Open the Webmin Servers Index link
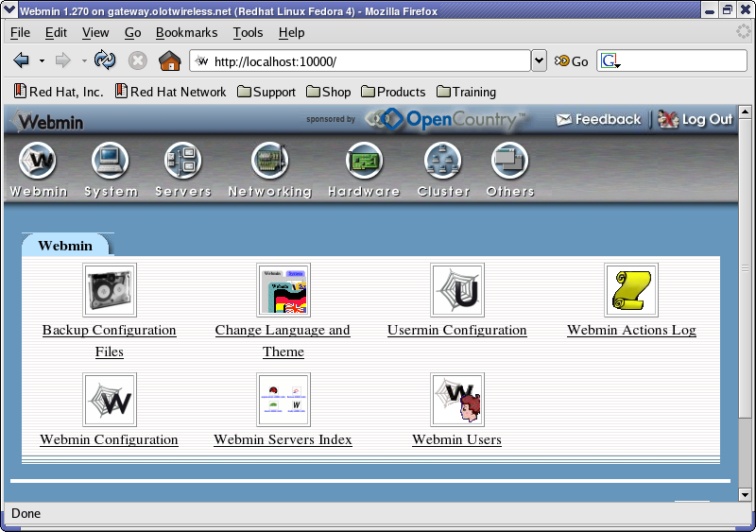Viewport: 756px width, 532px height. click(283, 439)
